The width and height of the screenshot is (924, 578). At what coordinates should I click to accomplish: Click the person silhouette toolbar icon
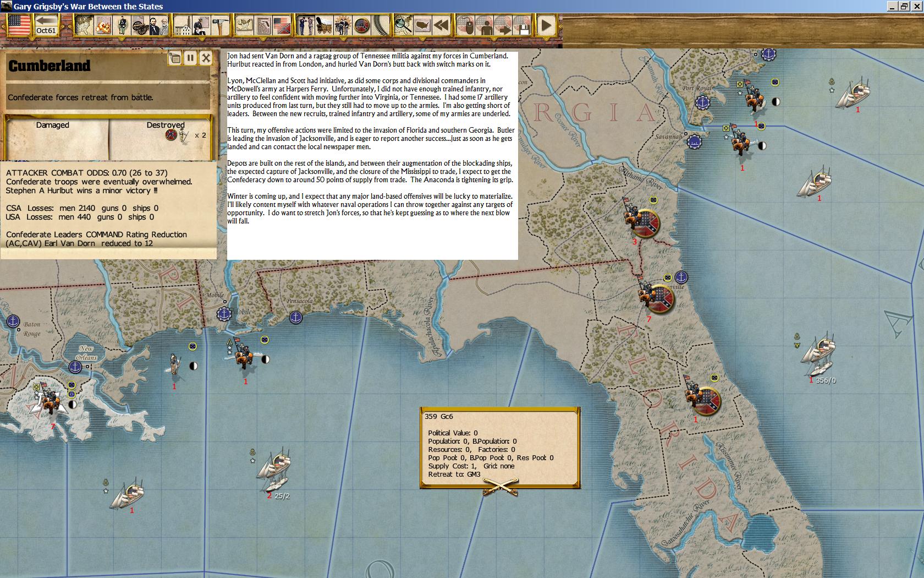[x=486, y=25]
